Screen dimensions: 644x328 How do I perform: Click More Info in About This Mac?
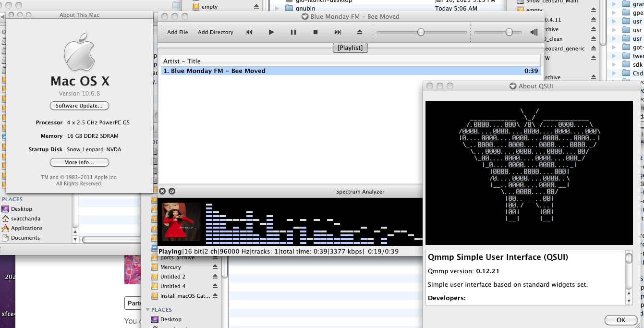(79, 162)
